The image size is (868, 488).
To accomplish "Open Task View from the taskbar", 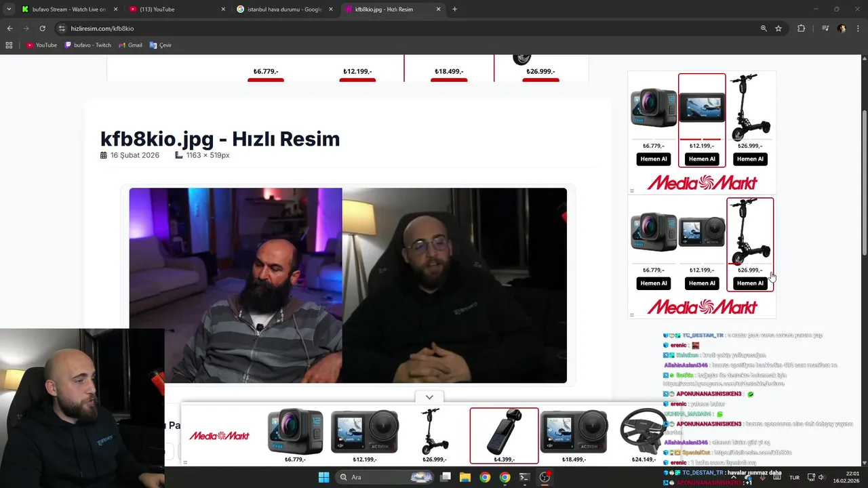I will coord(446,477).
